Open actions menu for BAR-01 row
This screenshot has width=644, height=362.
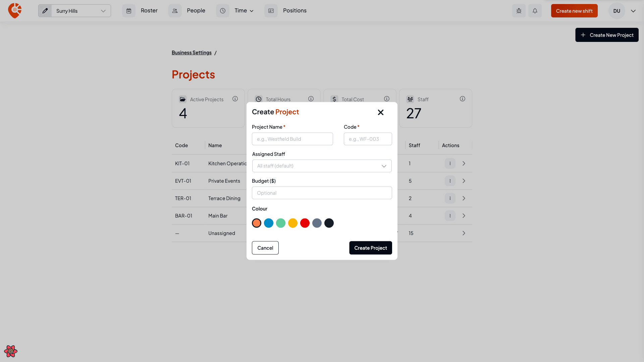click(x=450, y=216)
